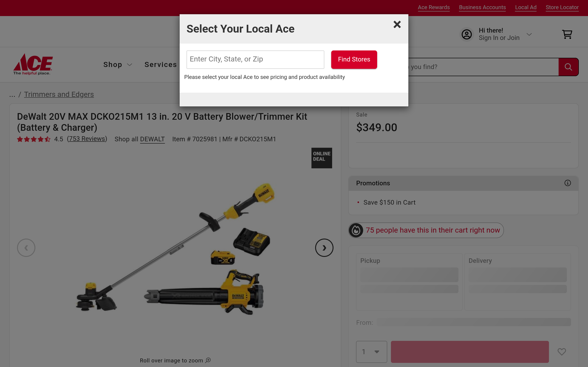
Task: Select the Pickup option tab
Action: [409, 282]
